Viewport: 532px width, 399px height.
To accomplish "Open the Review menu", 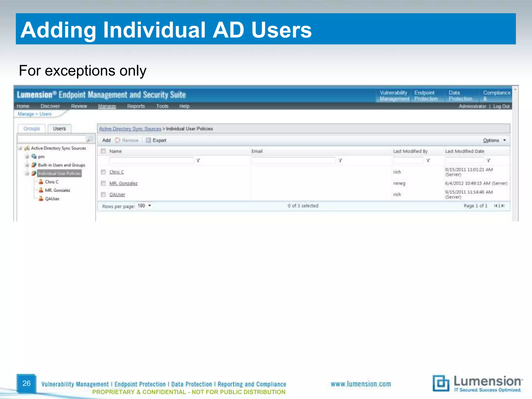I will pyautogui.click(x=79, y=106).
